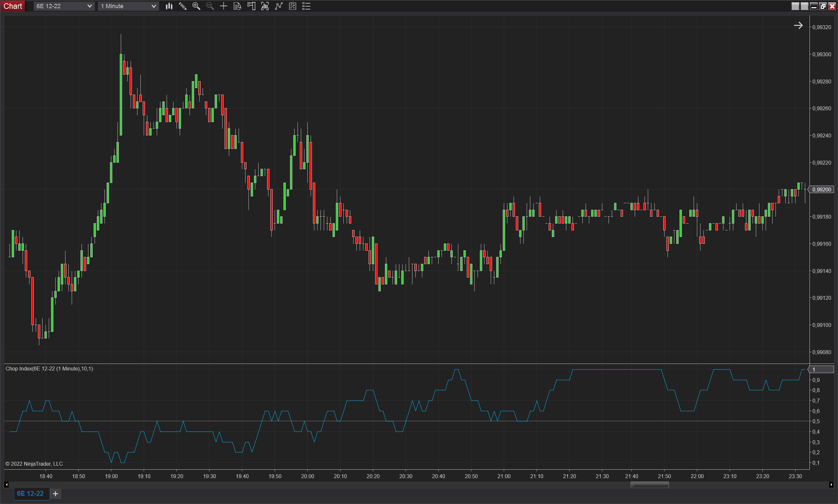Click the scroll left arrow of the horizontal scrollbar
838x504 pixels.
point(7,485)
